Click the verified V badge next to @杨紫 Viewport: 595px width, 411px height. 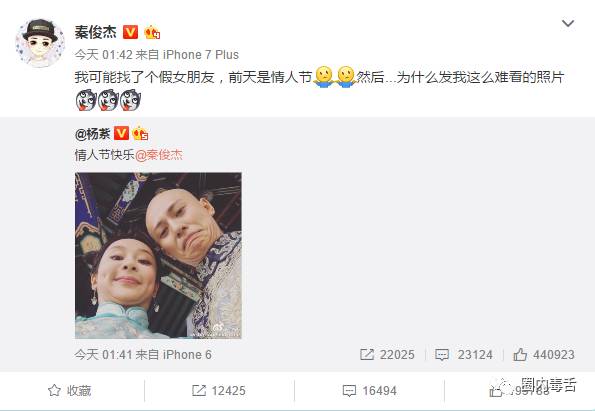point(121,133)
